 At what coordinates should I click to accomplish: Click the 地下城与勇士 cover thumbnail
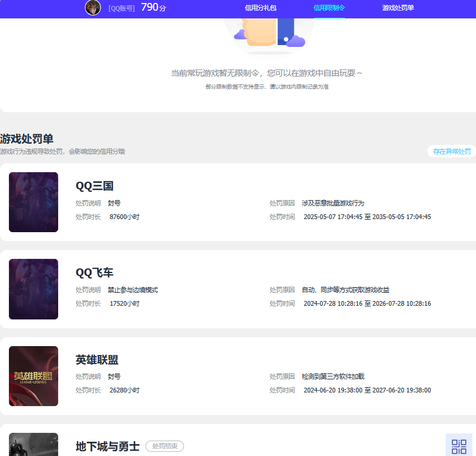(x=33, y=446)
